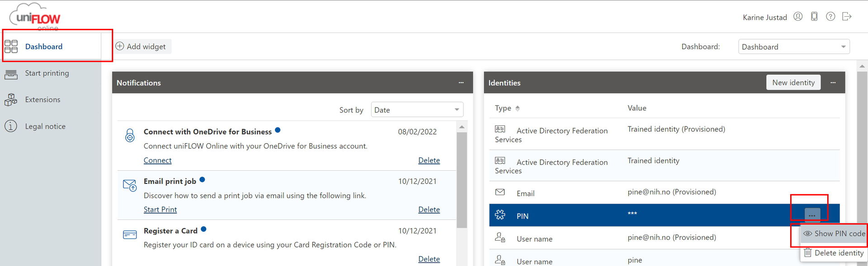Screen dimensions: 868x266
Task: Open the help question mark icon
Action: point(830,17)
